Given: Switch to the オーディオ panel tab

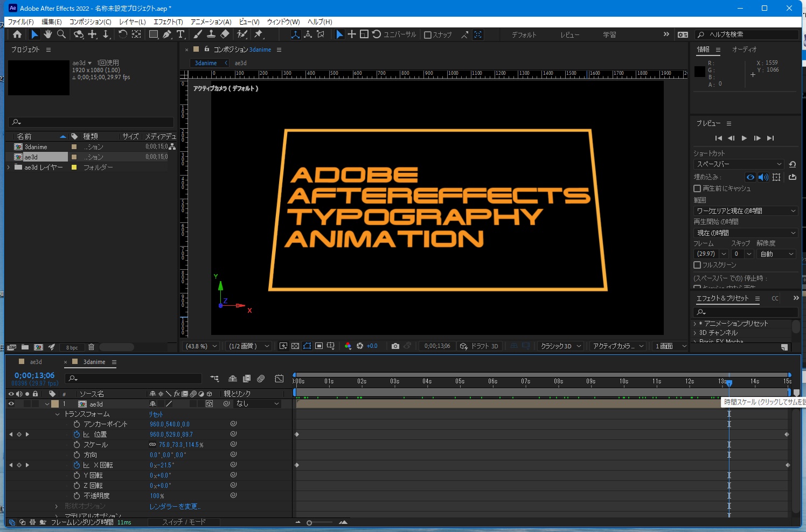Looking at the screenshot, I should [744, 50].
